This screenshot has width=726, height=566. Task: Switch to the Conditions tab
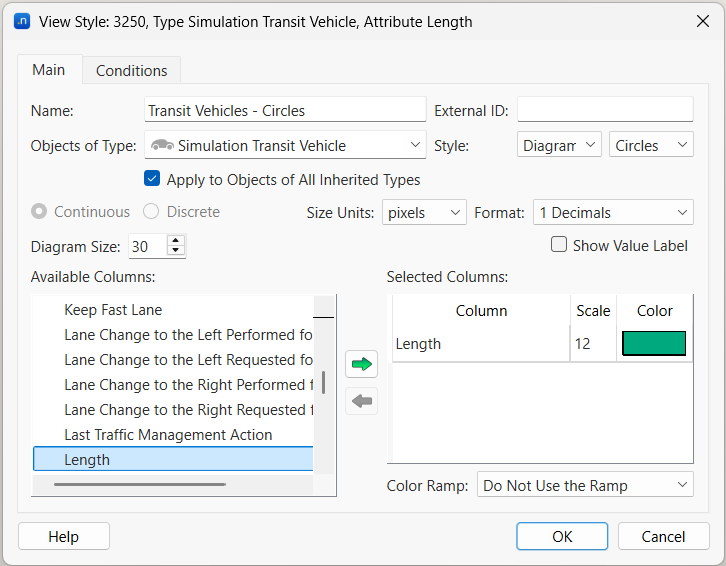point(131,70)
